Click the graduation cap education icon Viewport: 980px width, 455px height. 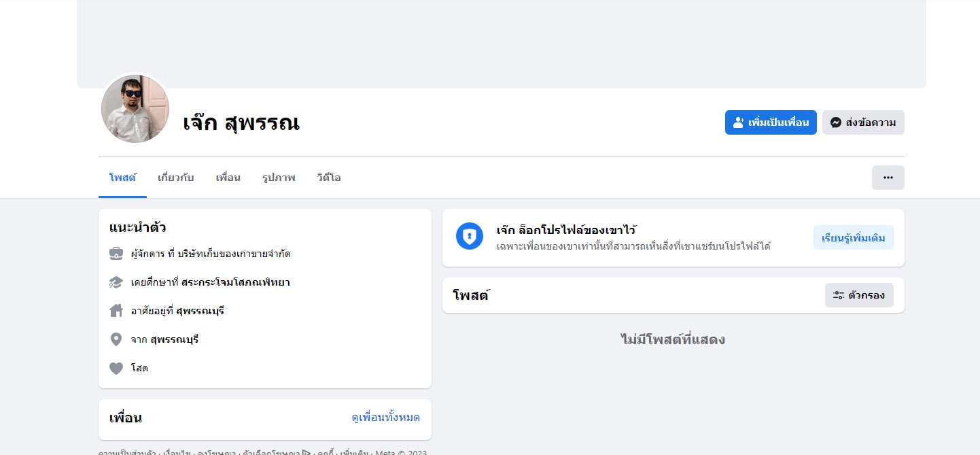[116, 282]
